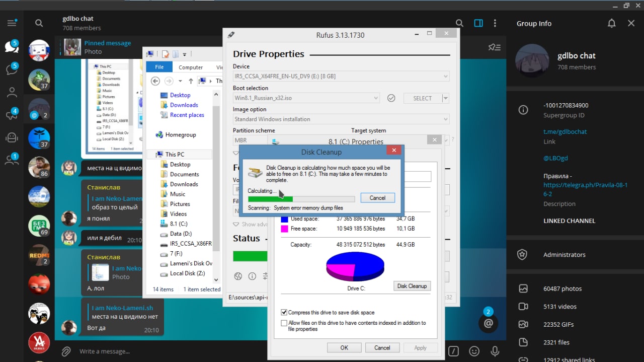Open the Boot selection dropdown in Rufus
Screen dimensions: 644x362
coord(306,98)
